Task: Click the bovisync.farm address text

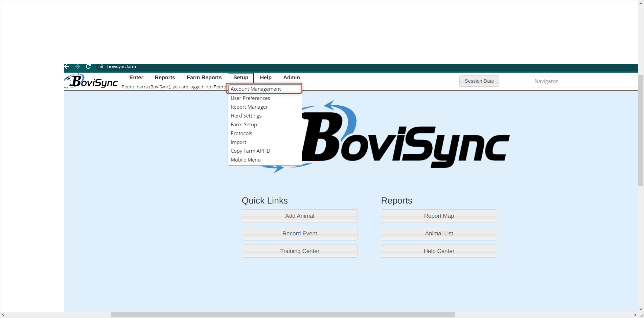Action: [121, 66]
